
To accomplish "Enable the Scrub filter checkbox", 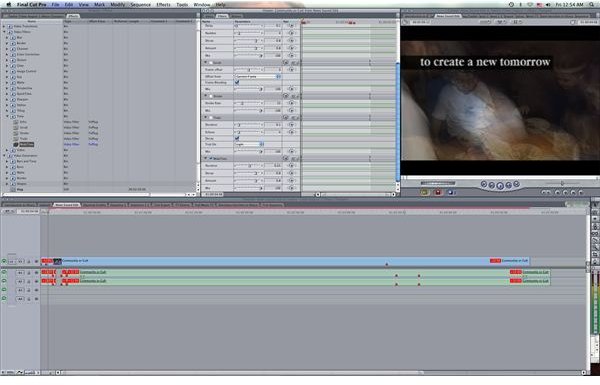I will (x=211, y=62).
